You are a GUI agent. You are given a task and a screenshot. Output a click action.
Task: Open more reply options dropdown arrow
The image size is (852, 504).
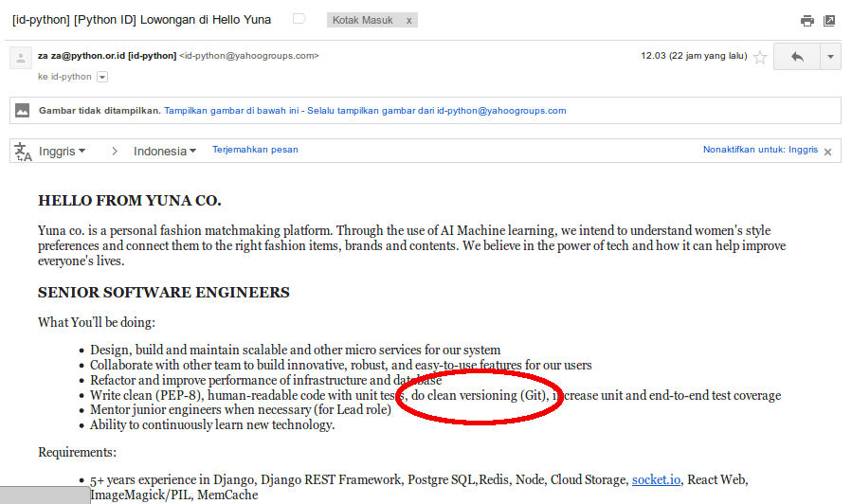point(830,57)
